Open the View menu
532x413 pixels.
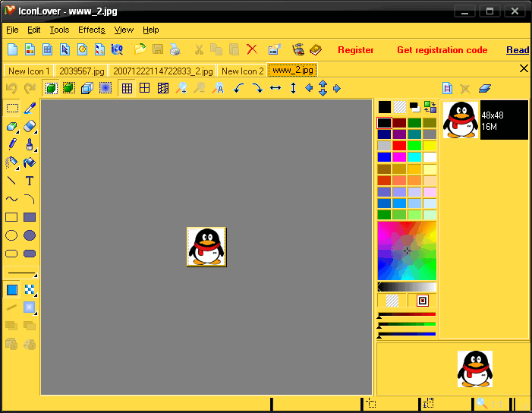coord(124,30)
